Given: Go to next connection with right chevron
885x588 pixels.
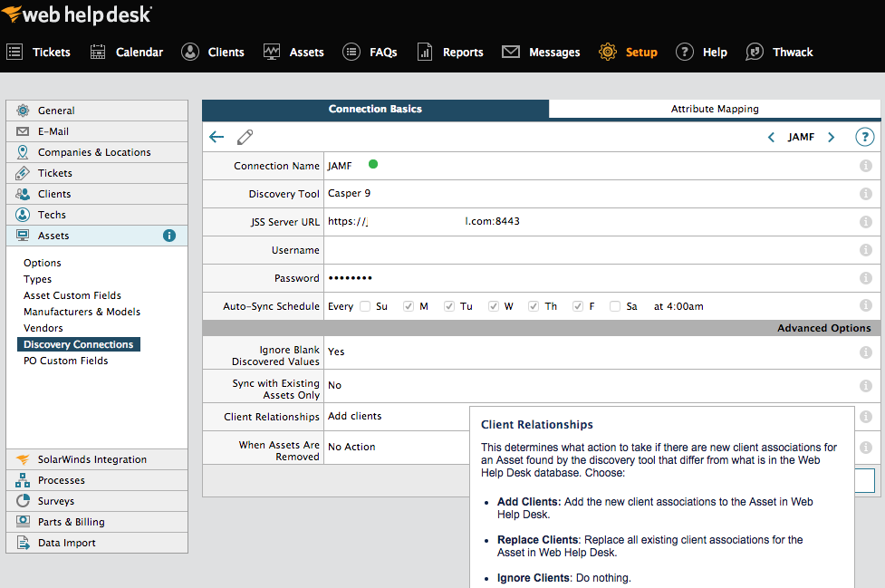Looking at the screenshot, I should (831, 137).
